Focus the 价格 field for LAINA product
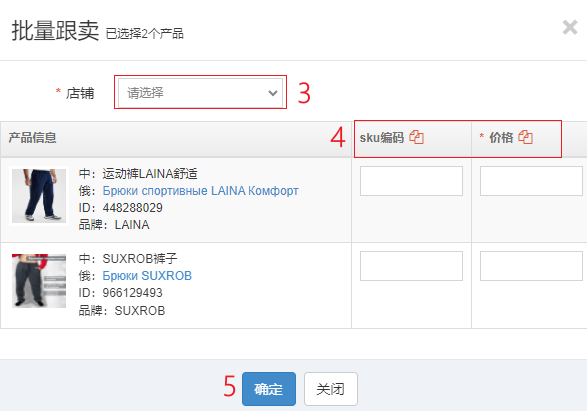Image resolution: width=587 pixels, height=411 pixels. pos(531,181)
